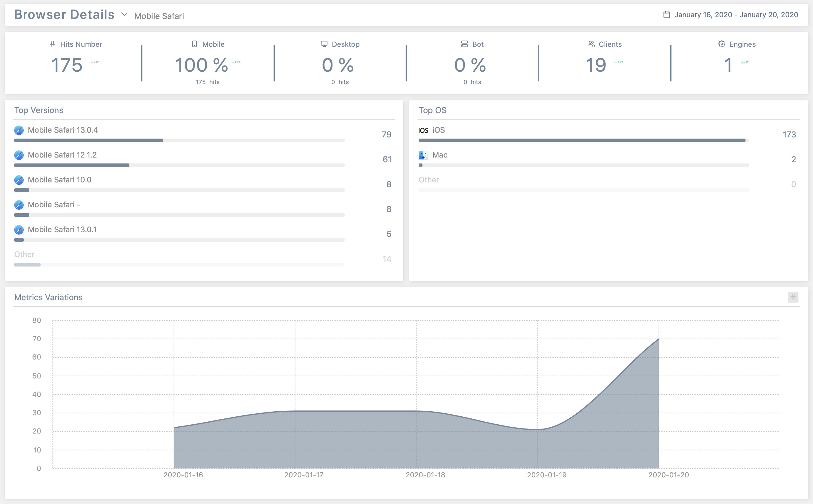
Task: Click the Mac Finder icon in Top OS
Action: [423, 155]
